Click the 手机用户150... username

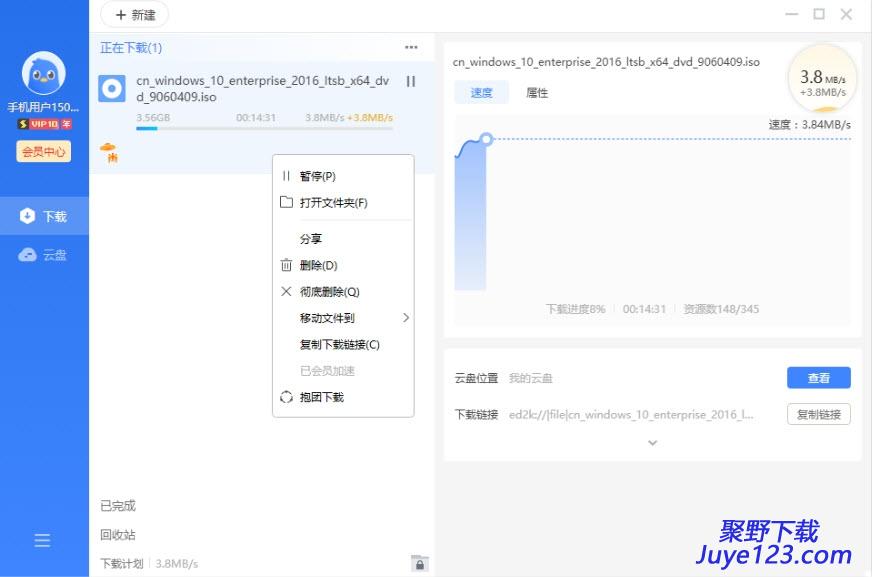tap(43, 107)
